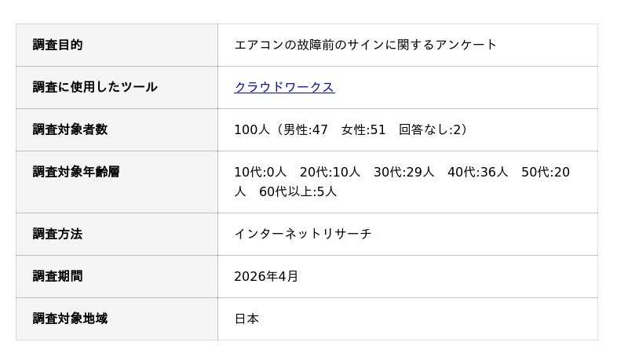This screenshot has width=628, height=364.
Task: Select the 60代以上:5人 age entry
Action: pyautogui.click(x=298, y=191)
